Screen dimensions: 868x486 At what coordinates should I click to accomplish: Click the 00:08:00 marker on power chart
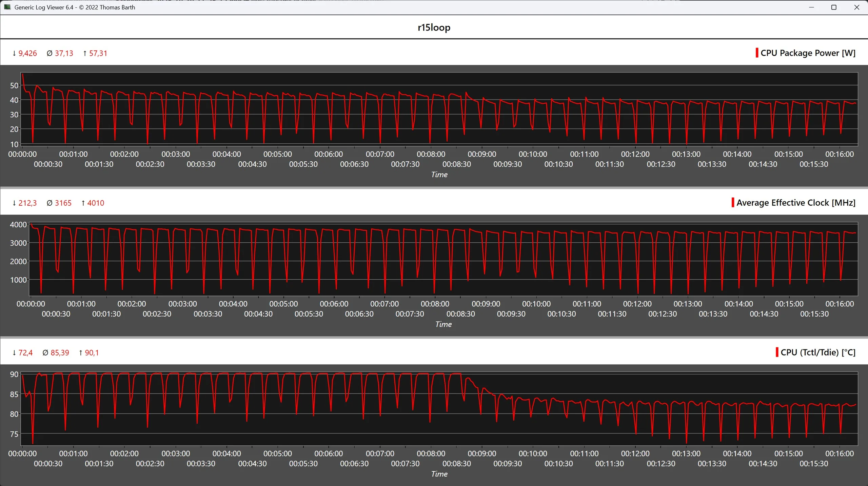431,154
